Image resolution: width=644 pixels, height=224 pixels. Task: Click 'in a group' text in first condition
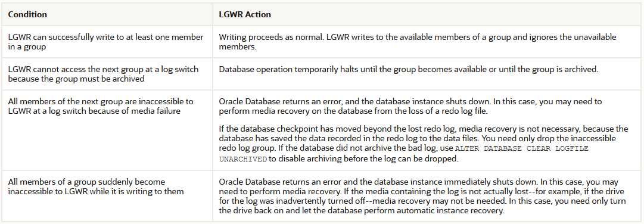(x=27, y=46)
